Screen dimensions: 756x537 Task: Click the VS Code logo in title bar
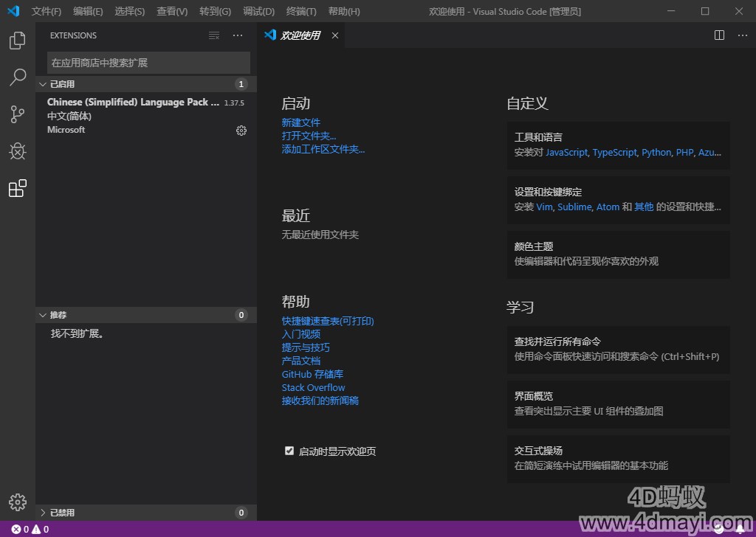(x=13, y=11)
